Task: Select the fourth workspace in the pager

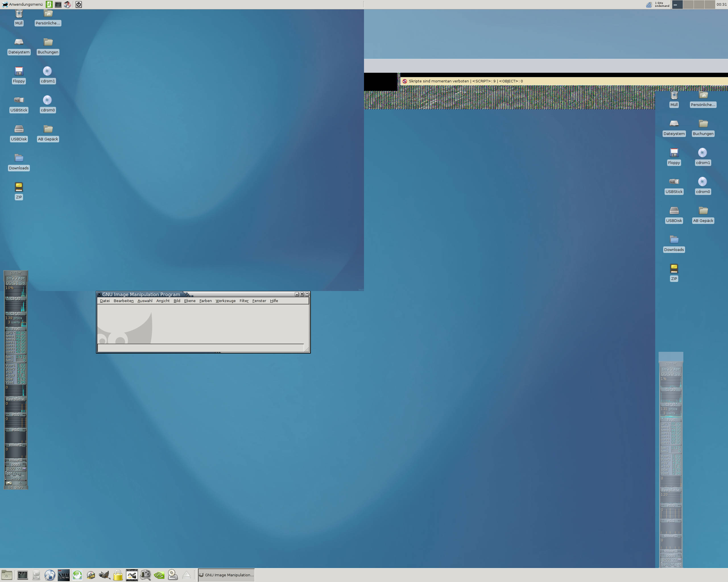Action: (x=710, y=4)
